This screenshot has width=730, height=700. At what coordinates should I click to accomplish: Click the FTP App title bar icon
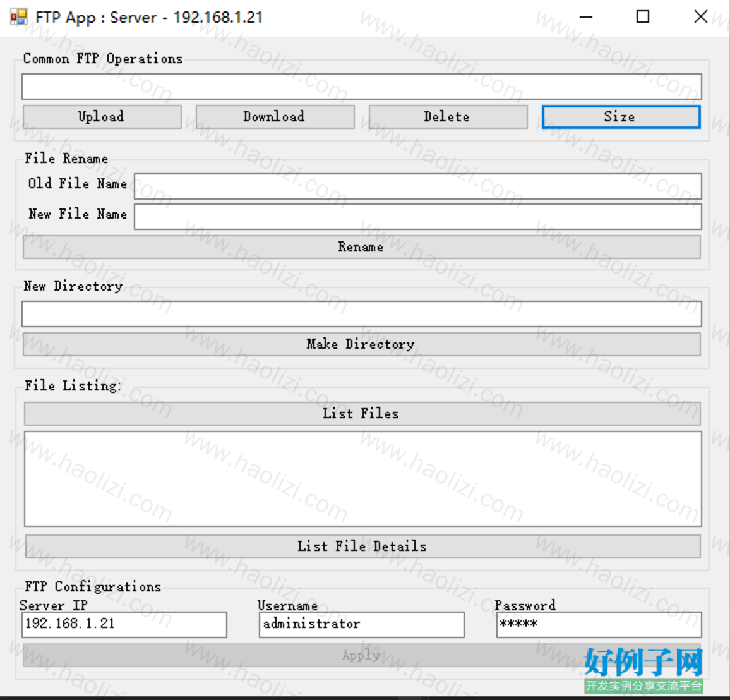(x=18, y=17)
